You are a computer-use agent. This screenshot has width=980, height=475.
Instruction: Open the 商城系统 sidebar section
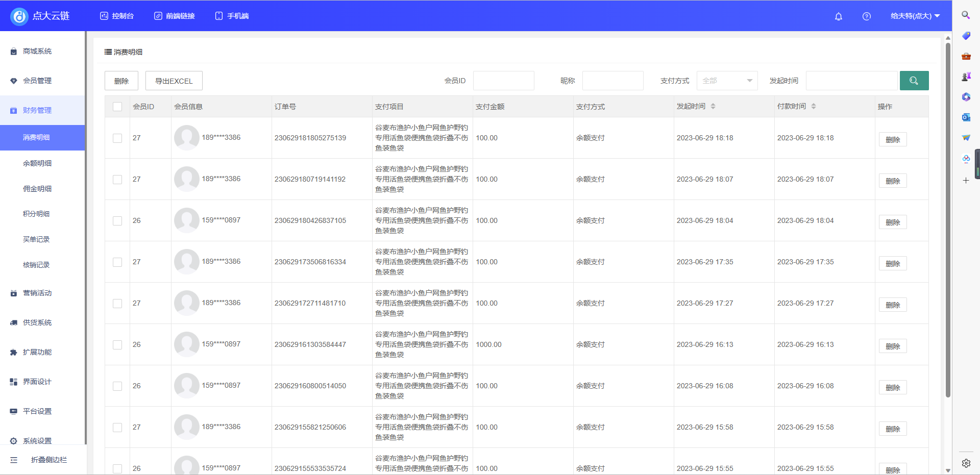click(x=36, y=51)
